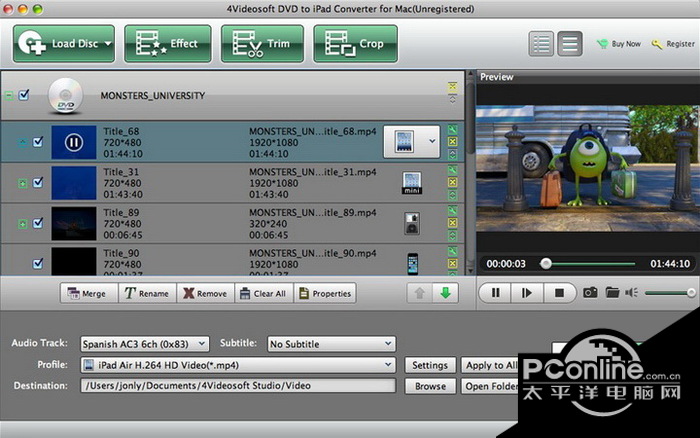
Task: Click the preview playback progress slider handle
Action: (546, 263)
